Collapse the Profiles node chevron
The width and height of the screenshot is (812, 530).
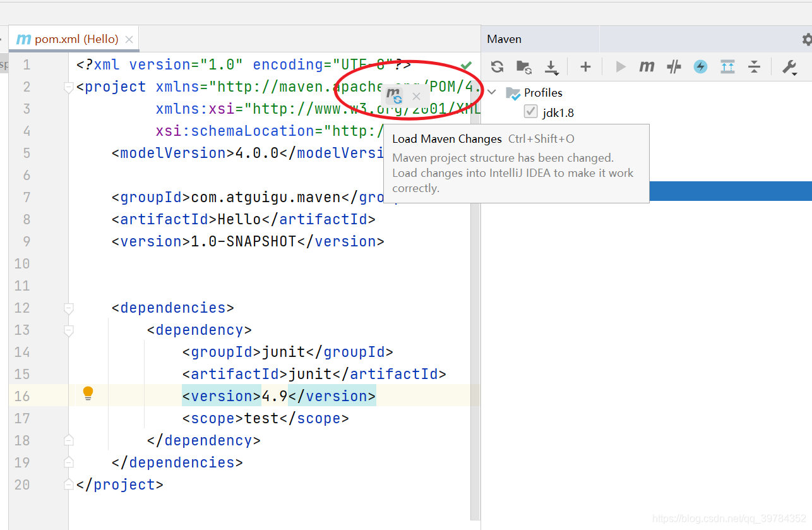click(492, 92)
